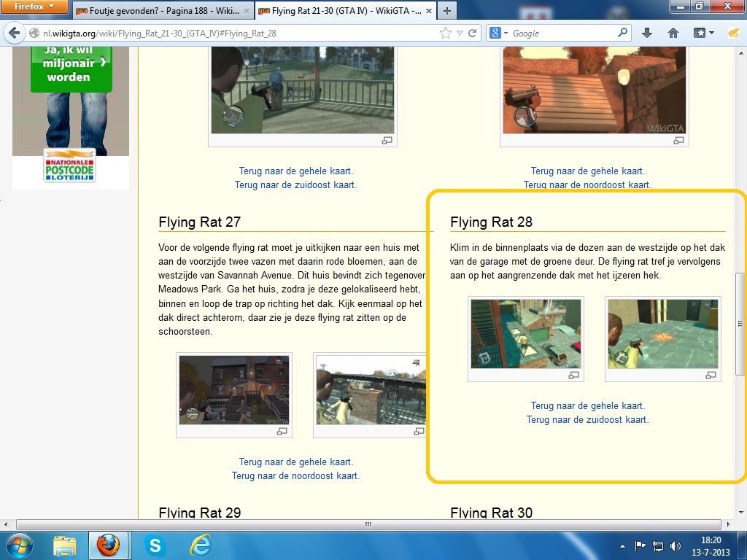Click the horizontal scrollbar thumb

[x=368, y=524]
